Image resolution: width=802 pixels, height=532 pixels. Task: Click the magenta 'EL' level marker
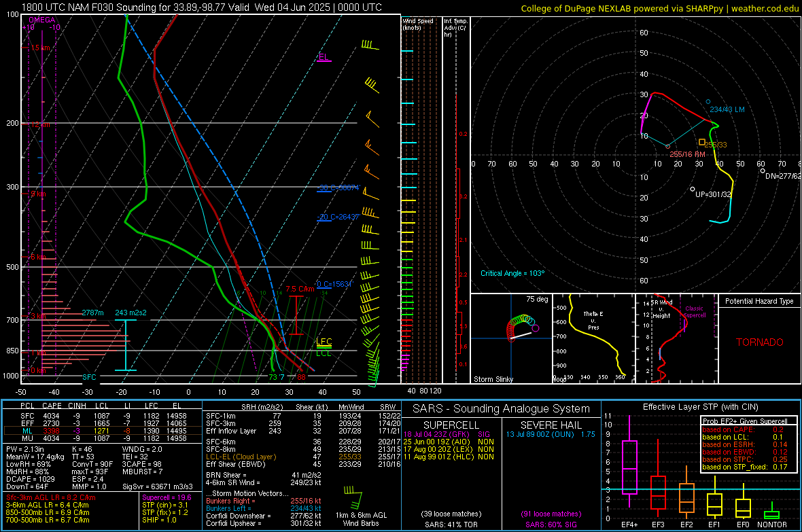click(x=324, y=57)
